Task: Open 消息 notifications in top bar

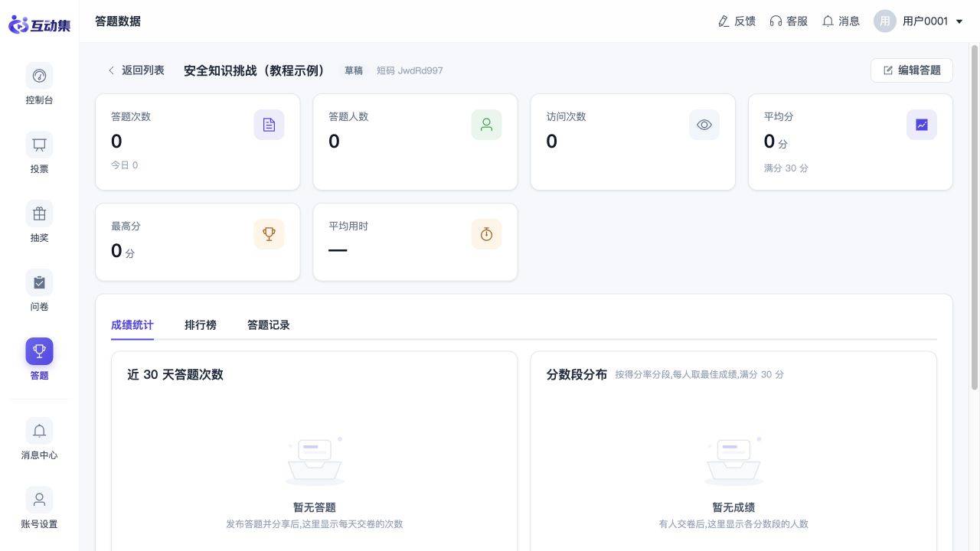Action: [x=841, y=21]
